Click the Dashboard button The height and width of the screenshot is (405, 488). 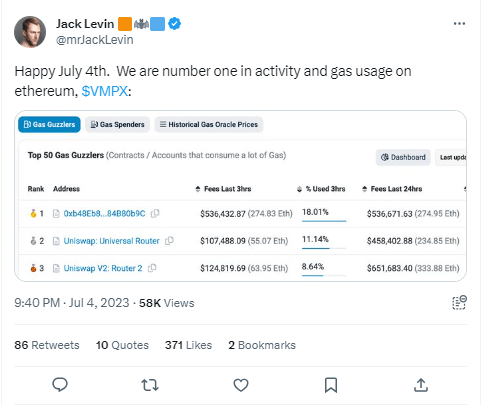[403, 157]
